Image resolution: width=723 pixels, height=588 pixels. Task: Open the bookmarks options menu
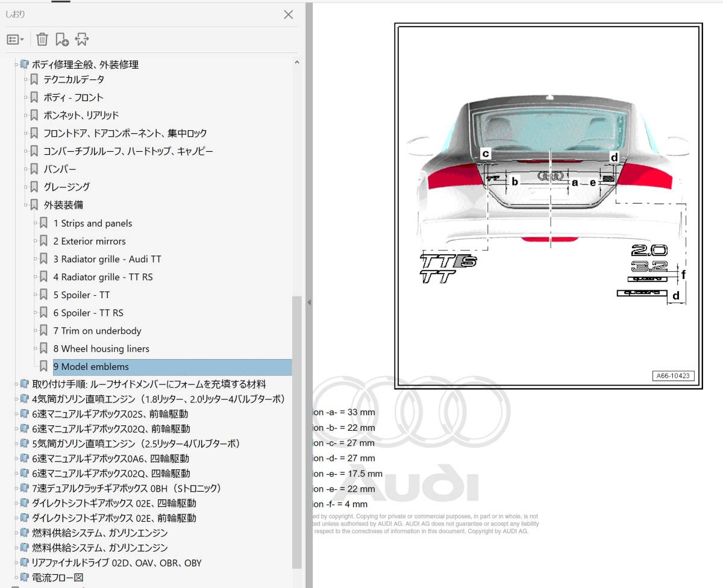click(x=15, y=40)
